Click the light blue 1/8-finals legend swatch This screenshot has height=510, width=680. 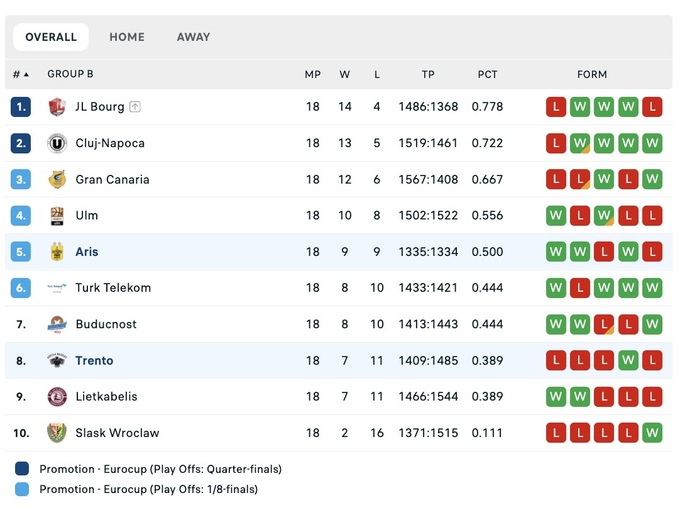[22, 490]
